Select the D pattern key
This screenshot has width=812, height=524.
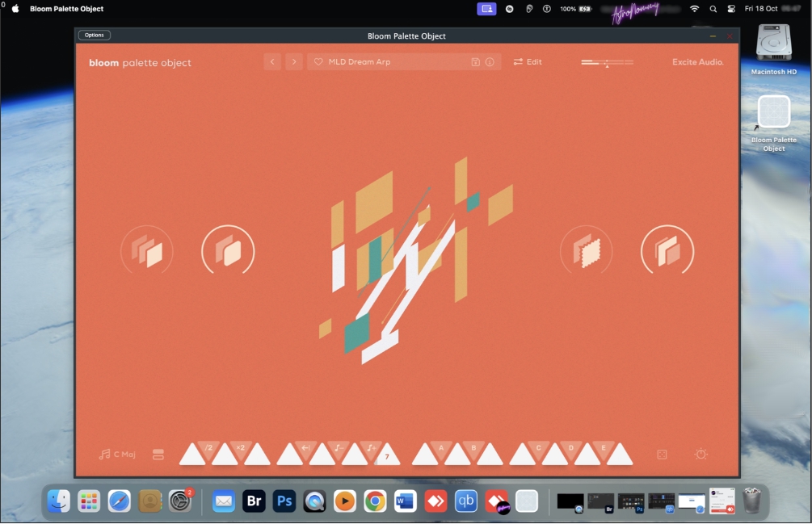570,448
